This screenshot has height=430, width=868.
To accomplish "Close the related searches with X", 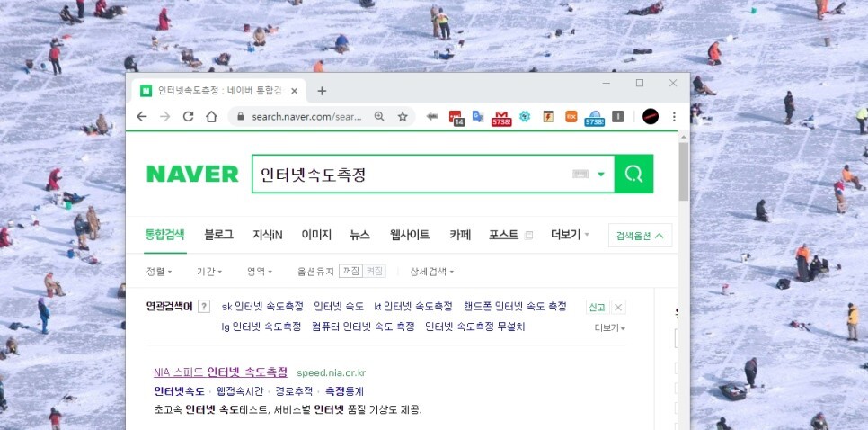I will click(618, 307).
